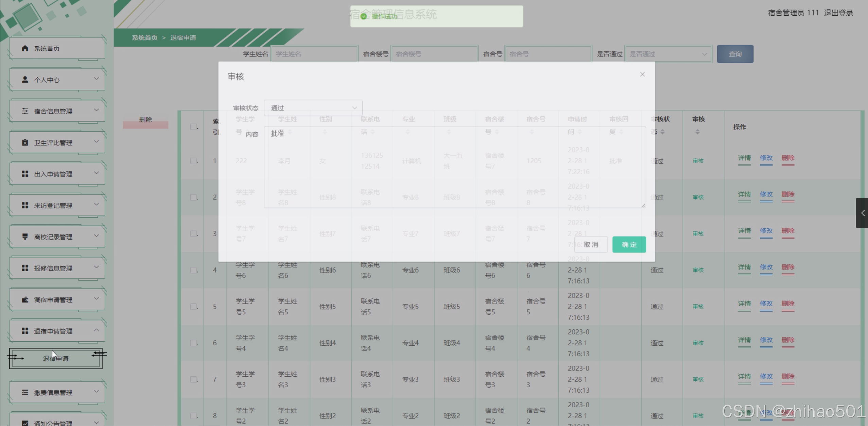Click the icon beside 调宿申请管理

click(x=25, y=299)
